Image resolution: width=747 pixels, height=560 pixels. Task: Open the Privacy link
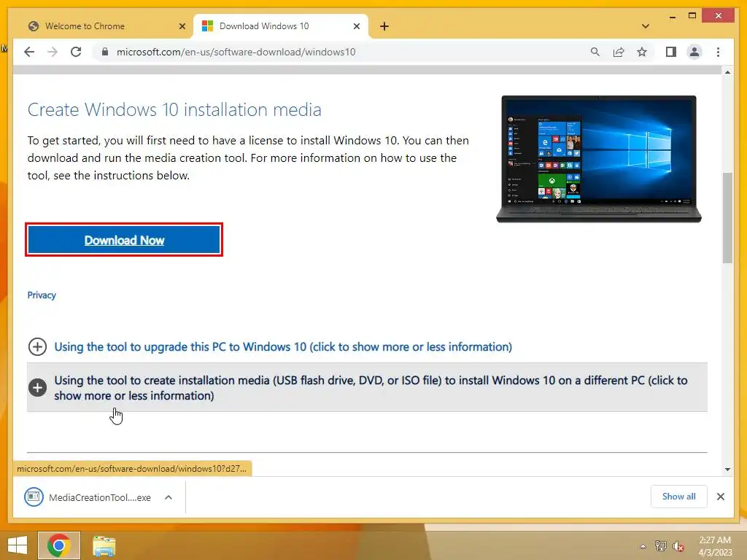click(x=42, y=295)
